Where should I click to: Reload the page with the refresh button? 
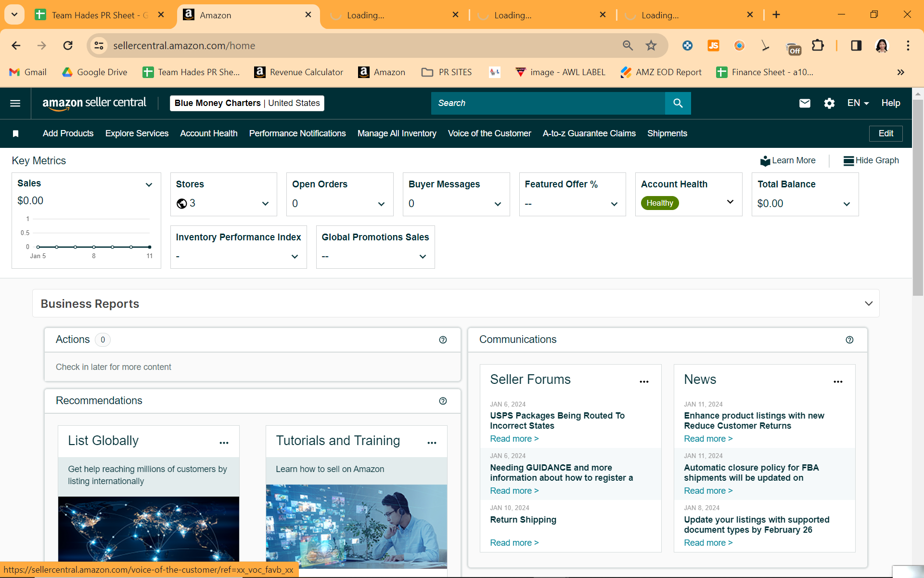[x=68, y=46]
